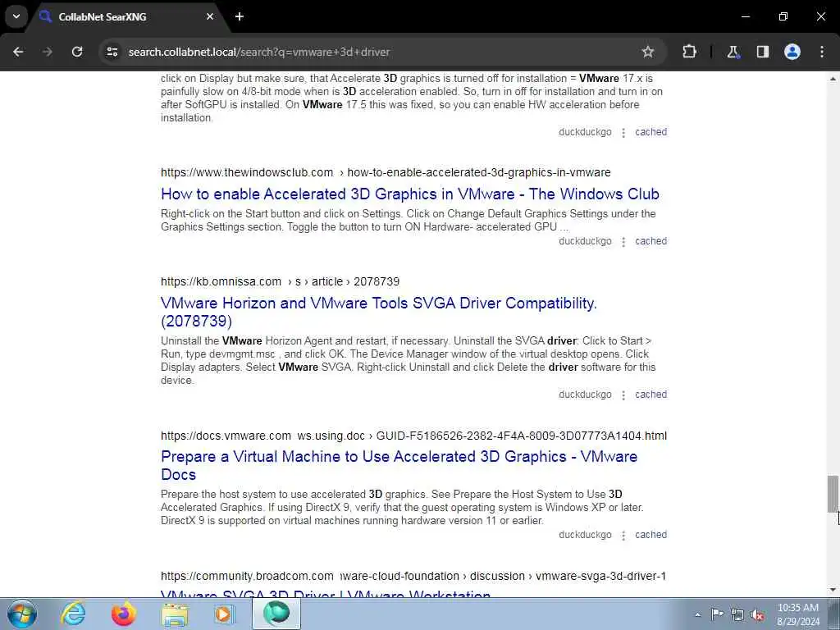Open kb.omnissa.com article URL
The image size is (840, 630).
[x=281, y=282]
